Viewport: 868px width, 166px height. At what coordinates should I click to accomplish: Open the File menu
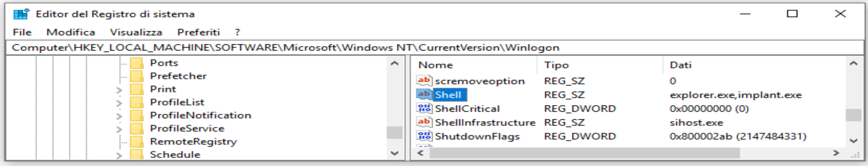tap(22, 32)
